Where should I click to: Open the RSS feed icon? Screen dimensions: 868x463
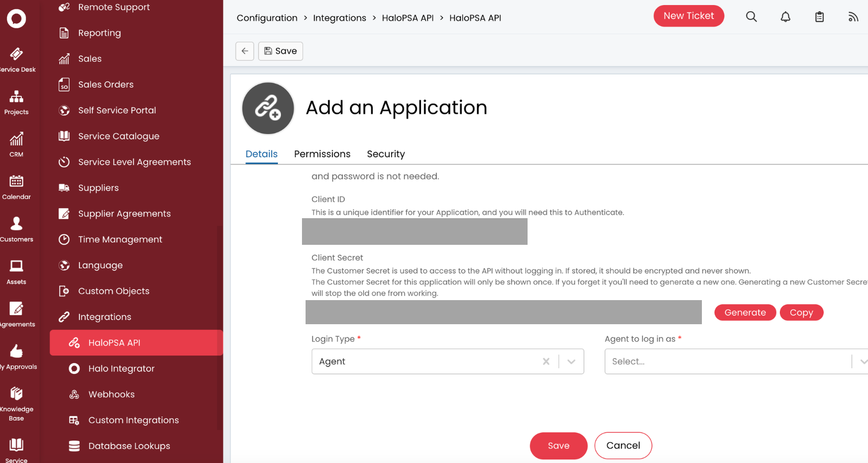click(853, 17)
